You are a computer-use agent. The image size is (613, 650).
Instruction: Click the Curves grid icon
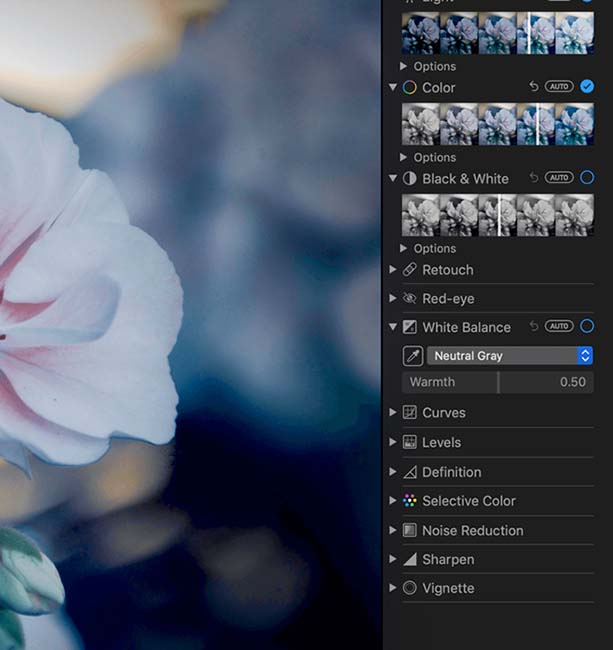tap(409, 412)
